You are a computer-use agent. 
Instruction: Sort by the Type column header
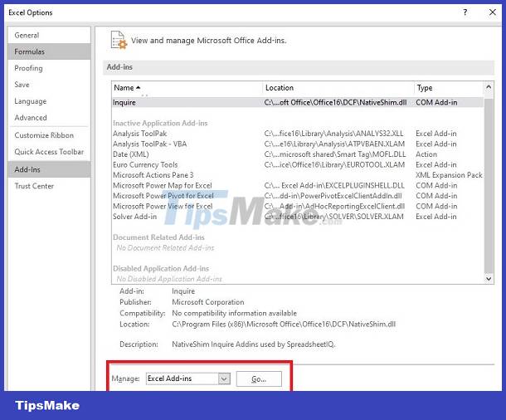click(449, 88)
